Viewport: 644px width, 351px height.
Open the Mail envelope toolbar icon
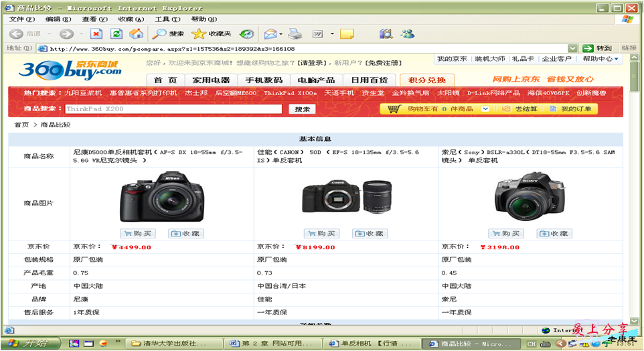point(270,34)
